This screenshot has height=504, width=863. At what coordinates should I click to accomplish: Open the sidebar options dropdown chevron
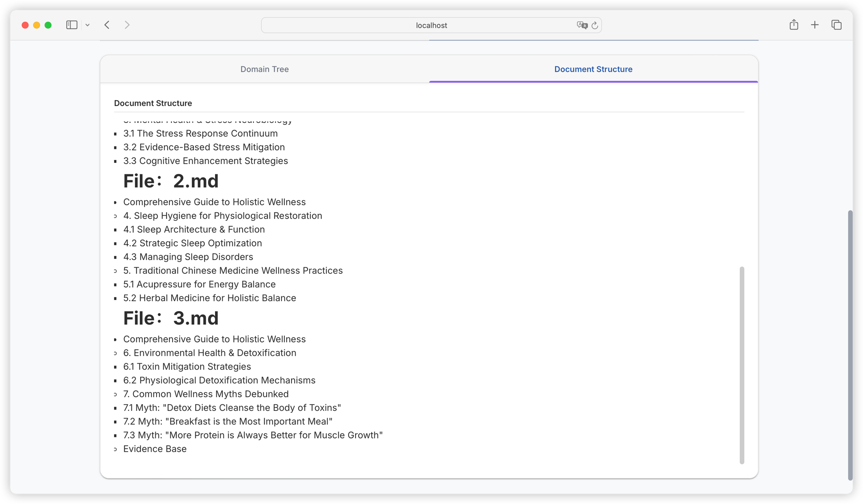[x=87, y=25]
